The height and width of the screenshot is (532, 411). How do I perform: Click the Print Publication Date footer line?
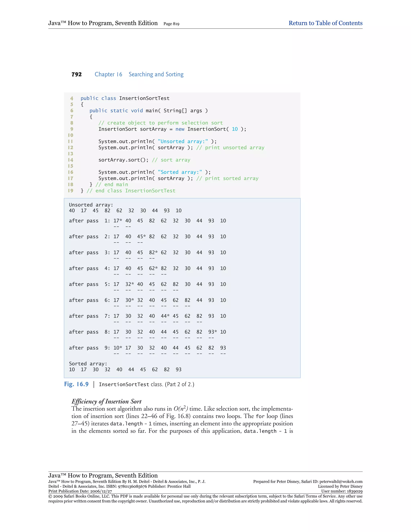tap(80, 491)
